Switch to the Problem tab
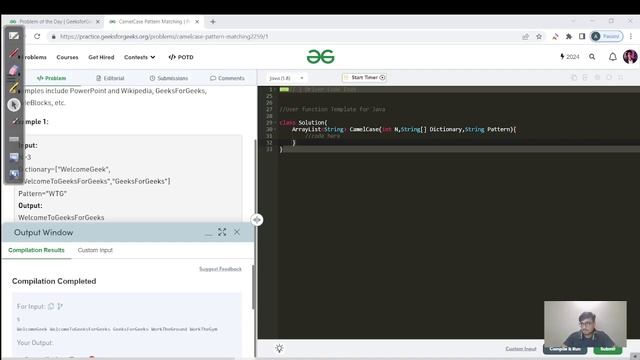Viewport: 640px width, 360px height. (51, 78)
